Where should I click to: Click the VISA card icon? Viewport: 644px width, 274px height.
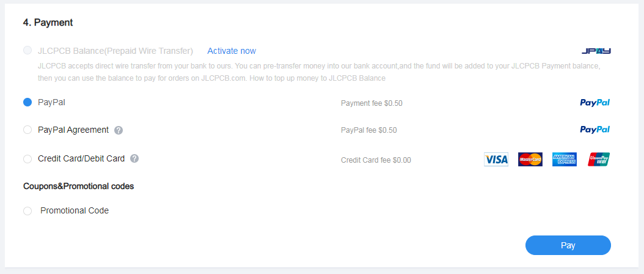point(496,160)
